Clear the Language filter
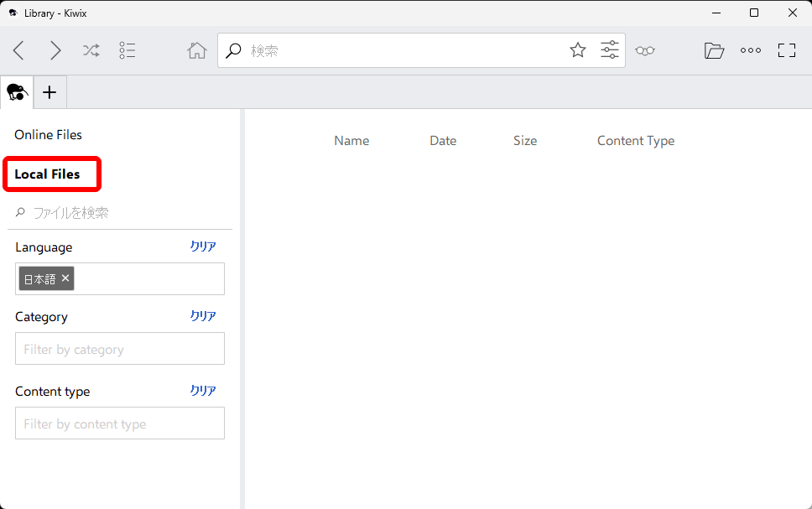 point(203,247)
